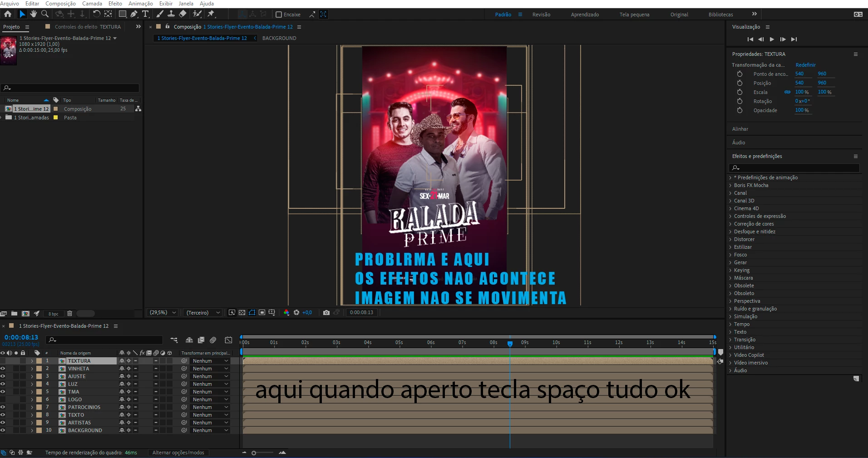This screenshot has height=458, width=868.
Task: Click the frame blending icon in timeline
Action: click(x=201, y=340)
